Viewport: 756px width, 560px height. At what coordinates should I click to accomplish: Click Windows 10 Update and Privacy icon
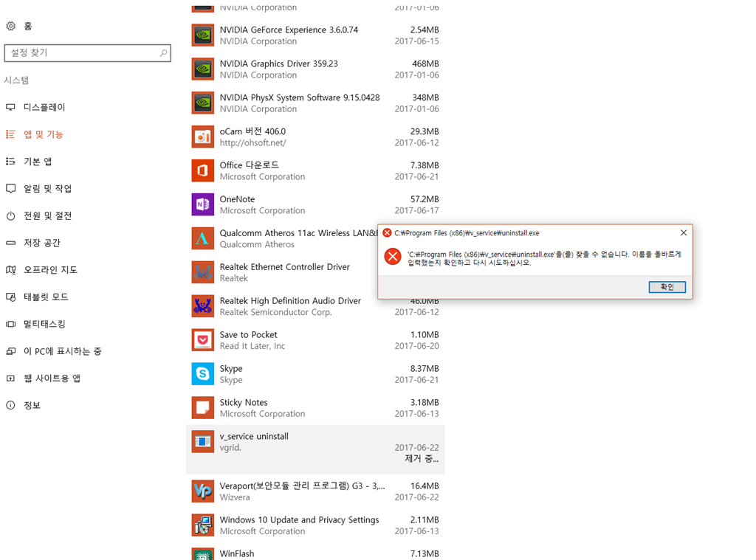pos(202,525)
